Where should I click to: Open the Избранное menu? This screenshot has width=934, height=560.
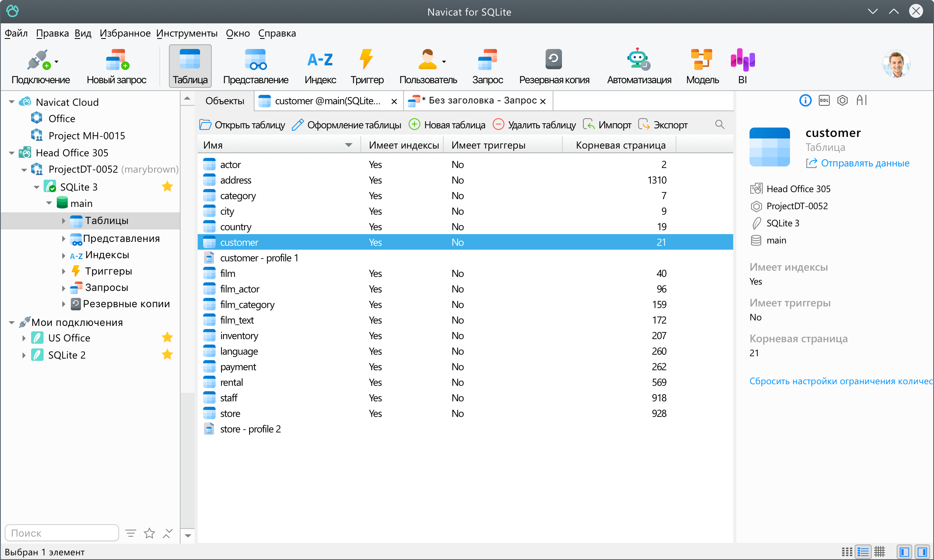(x=125, y=33)
